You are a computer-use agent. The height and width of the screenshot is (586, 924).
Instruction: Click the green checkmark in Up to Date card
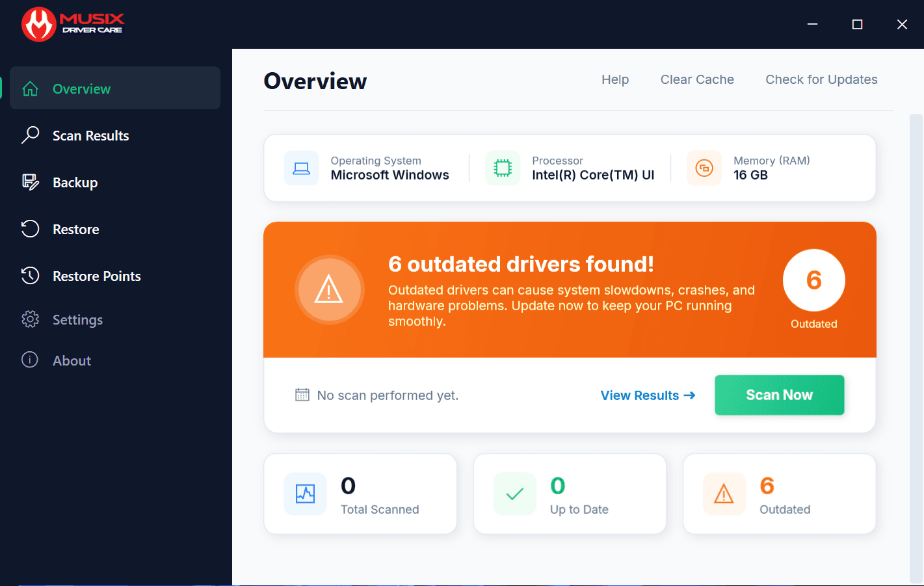coord(514,494)
